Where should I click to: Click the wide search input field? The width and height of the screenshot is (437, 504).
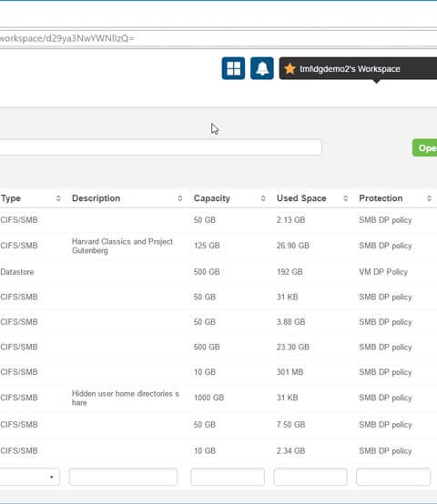160,147
